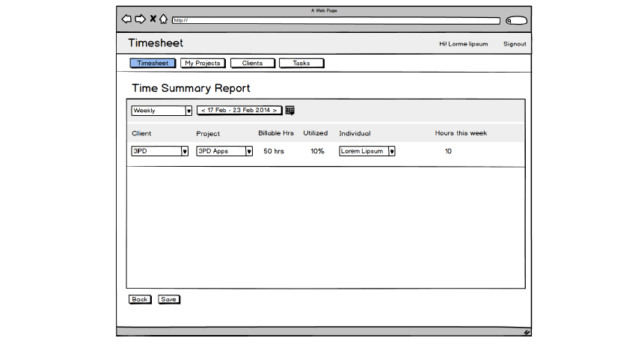The image size is (644, 344).
Task: Grab the window resize handle icon
Action: coord(526,331)
